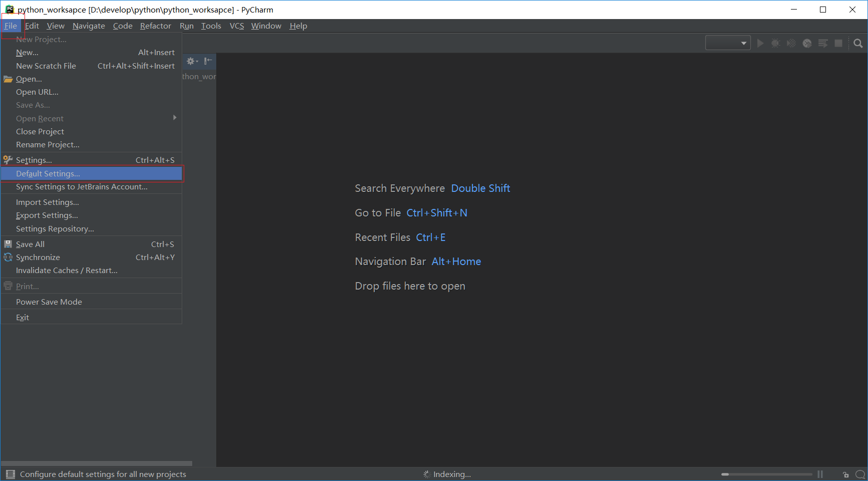This screenshot has height=481, width=868.
Task: Choose Open... in the File menu
Action: 92,79
